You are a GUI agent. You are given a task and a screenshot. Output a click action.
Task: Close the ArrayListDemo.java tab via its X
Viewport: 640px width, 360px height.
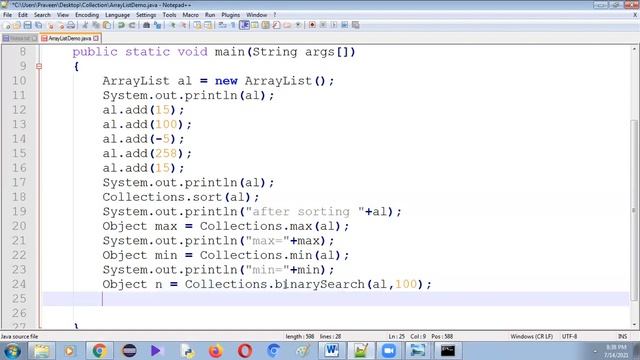[96, 38]
